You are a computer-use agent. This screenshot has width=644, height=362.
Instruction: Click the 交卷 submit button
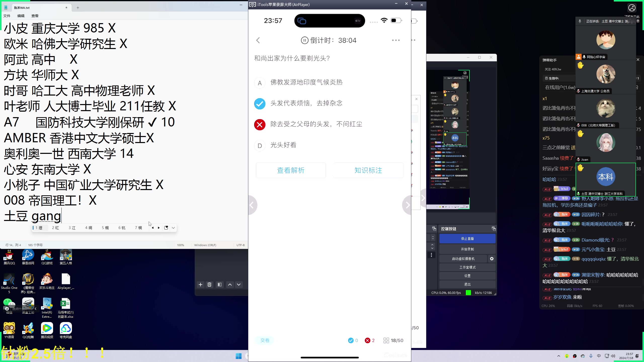265,340
